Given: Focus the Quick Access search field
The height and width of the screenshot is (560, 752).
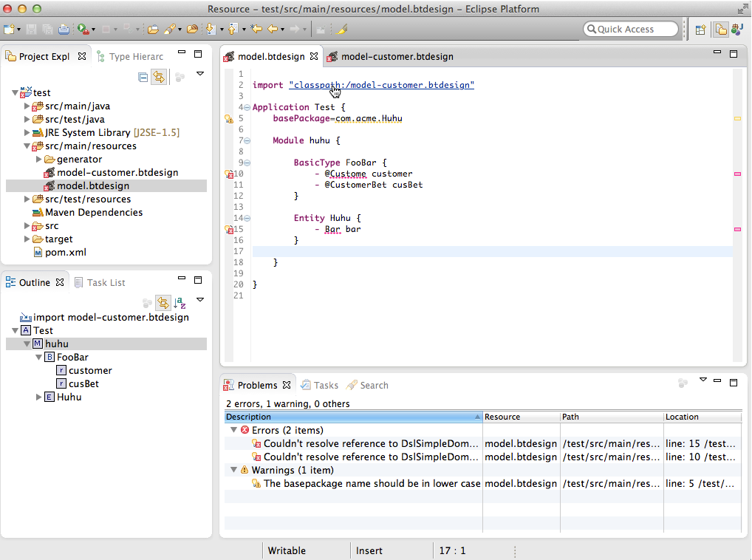Looking at the screenshot, I should tap(631, 30).
